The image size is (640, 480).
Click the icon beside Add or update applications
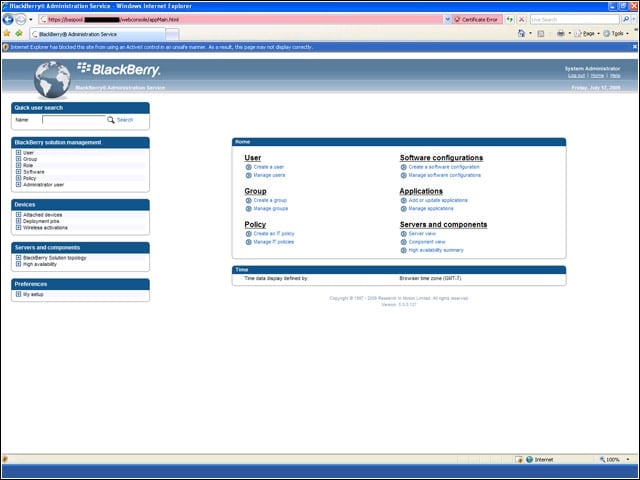point(404,200)
